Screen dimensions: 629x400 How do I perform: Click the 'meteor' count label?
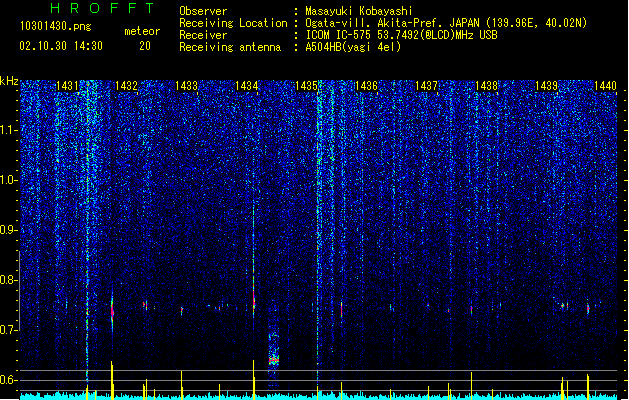[142, 31]
